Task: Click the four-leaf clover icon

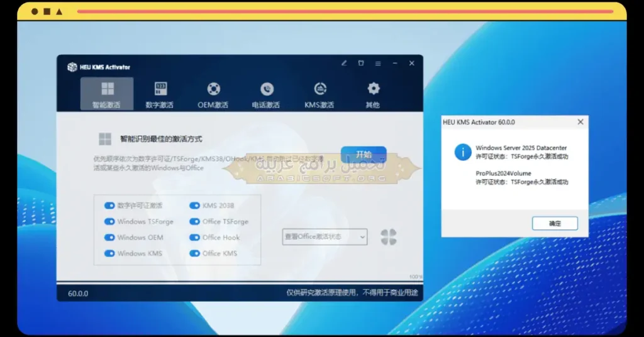Action: 389,237
